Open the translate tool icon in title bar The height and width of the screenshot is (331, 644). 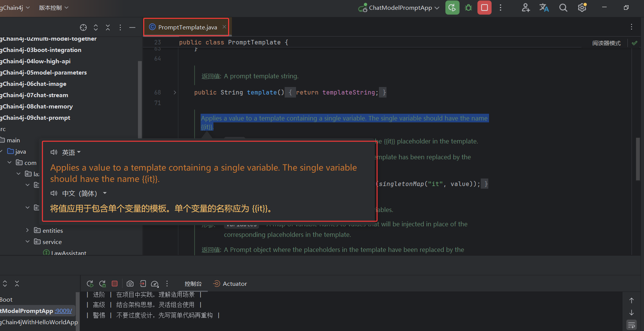tap(544, 8)
